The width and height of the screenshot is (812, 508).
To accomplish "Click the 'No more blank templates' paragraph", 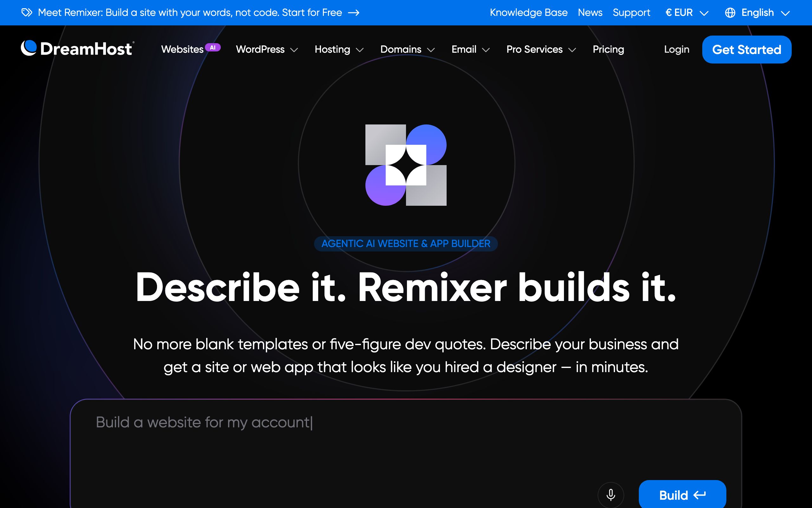I will pyautogui.click(x=406, y=356).
